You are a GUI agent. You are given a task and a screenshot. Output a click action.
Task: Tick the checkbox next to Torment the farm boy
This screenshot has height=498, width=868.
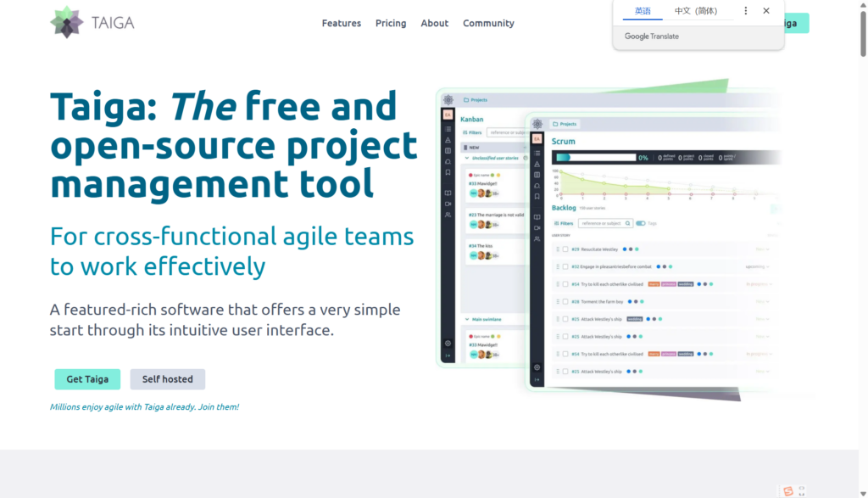pyautogui.click(x=565, y=301)
